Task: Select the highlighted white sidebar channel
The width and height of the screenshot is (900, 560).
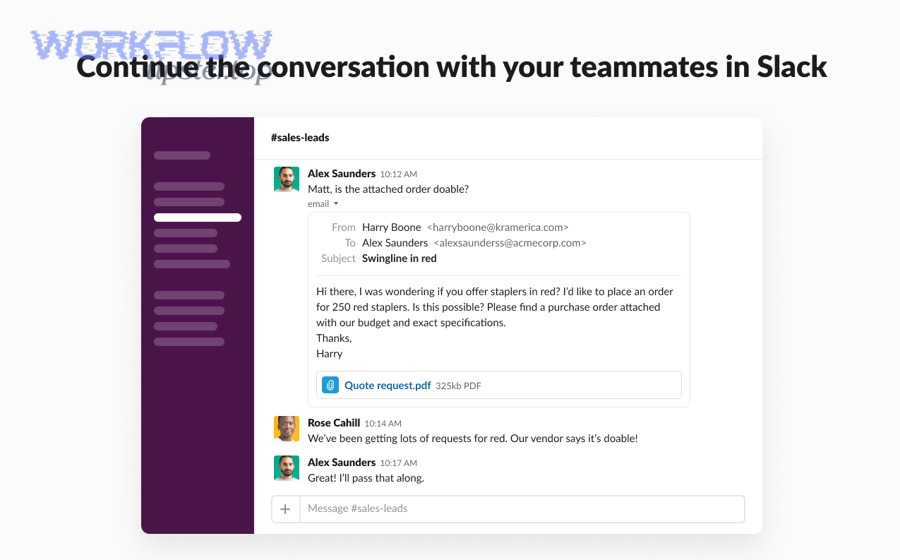Action: [197, 217]
